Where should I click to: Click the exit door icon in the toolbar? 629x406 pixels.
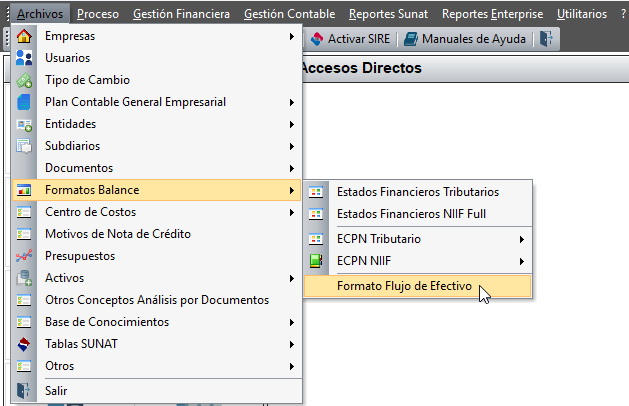click(x=546, y=39)
